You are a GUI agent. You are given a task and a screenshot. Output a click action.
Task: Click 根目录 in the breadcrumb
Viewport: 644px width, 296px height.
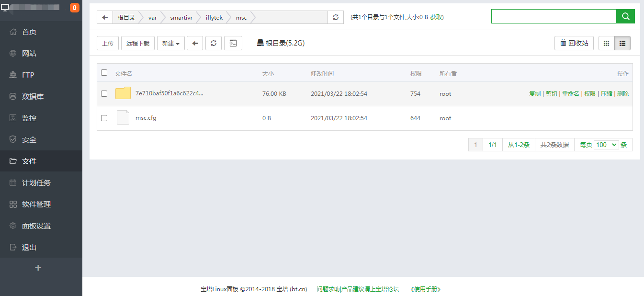click(126, 17)
